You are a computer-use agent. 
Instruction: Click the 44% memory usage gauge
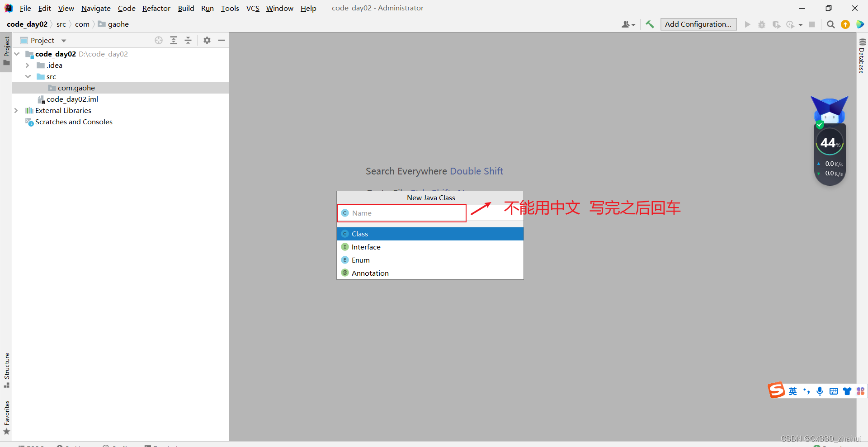pos(830,142)
